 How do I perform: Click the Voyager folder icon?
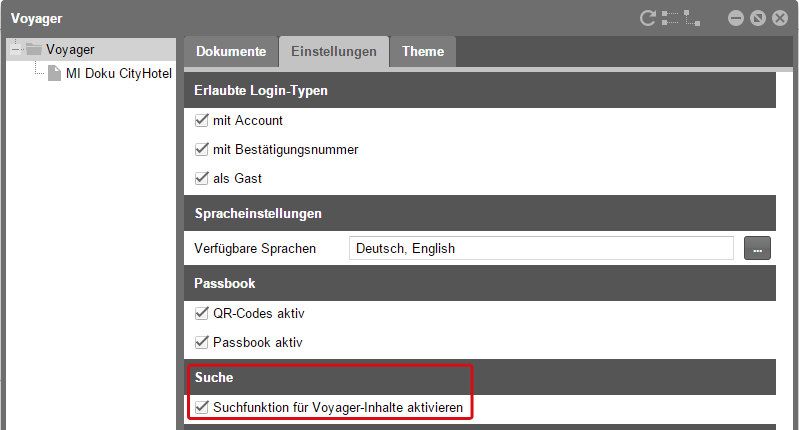click(34, 50)
